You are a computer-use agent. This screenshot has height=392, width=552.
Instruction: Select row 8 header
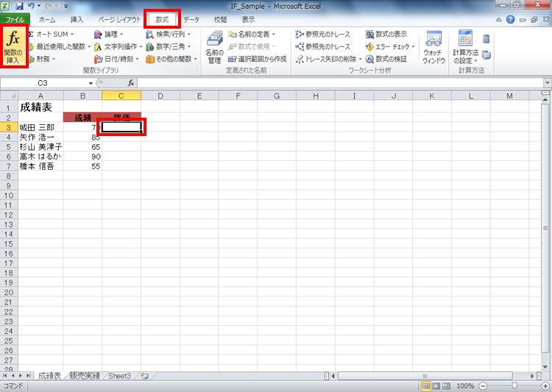pos(9,176)
